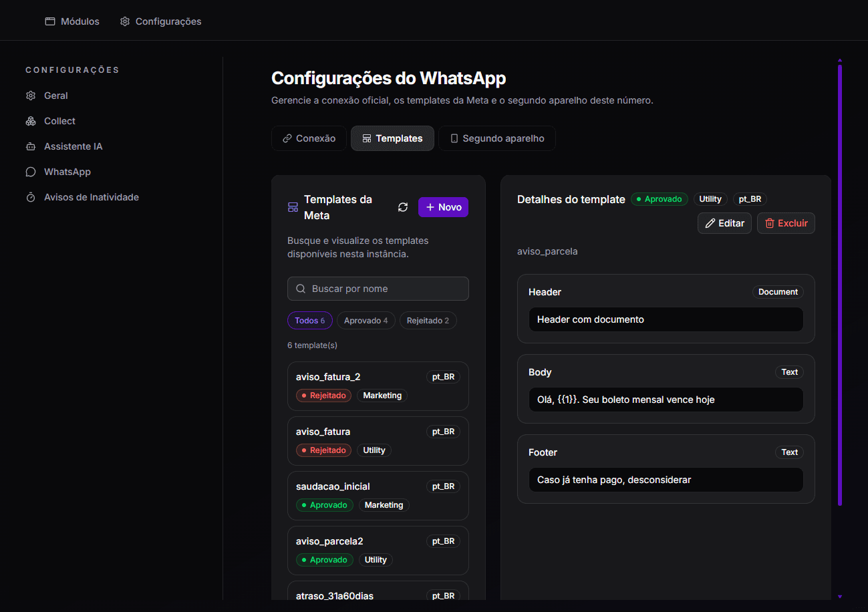Click the green Aprovado badge in details header
868x612 pixels.
coord(660,199)
